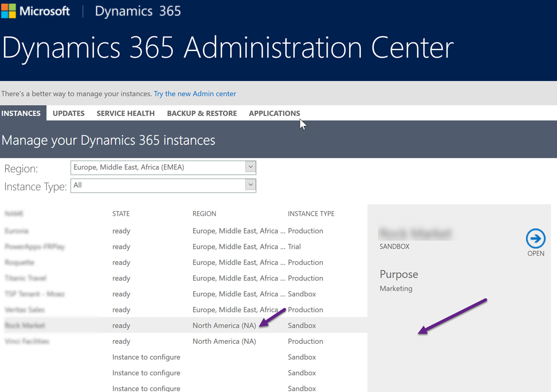Screen dimensions: 557x392
Task: Switch to the BACKUP & RESTORE tab
Action: coord(202,113)
